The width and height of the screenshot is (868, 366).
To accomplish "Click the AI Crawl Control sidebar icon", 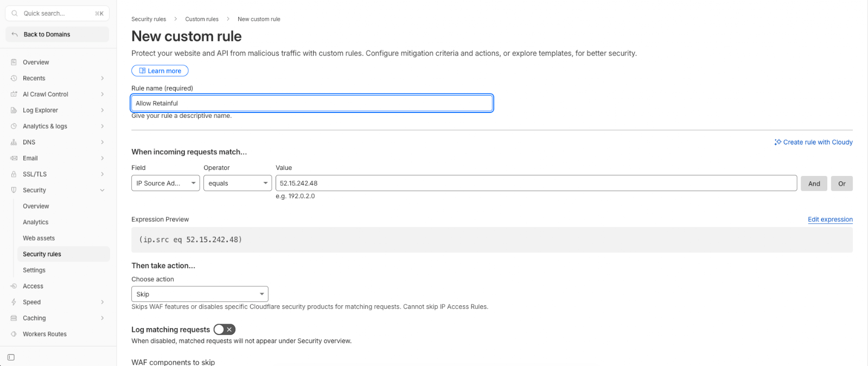I will [14, 94].
